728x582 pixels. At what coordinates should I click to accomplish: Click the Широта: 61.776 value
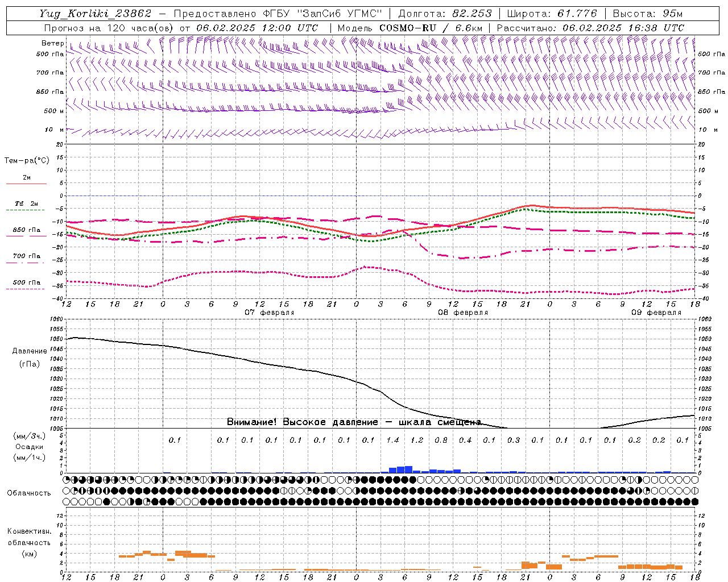[x=552, y=14]
